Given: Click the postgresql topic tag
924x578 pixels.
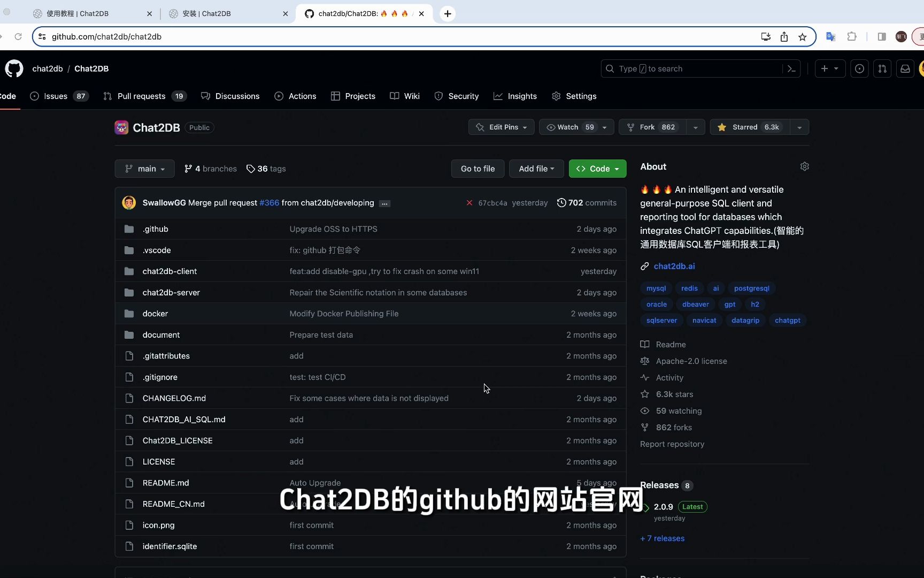Looking at the screenshot, I should [x=752, y=288].
